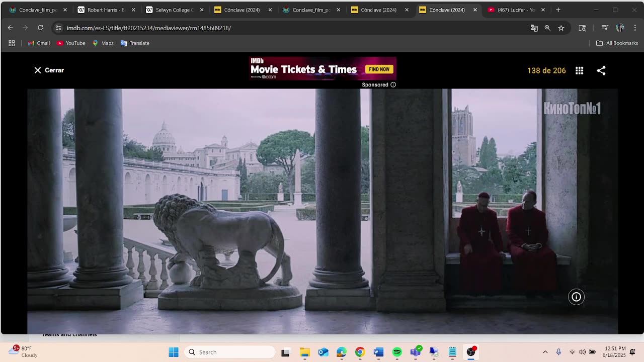644x362 pixels.
Task: Open the Translate bookmark
Action: click(x=135, y=43)
